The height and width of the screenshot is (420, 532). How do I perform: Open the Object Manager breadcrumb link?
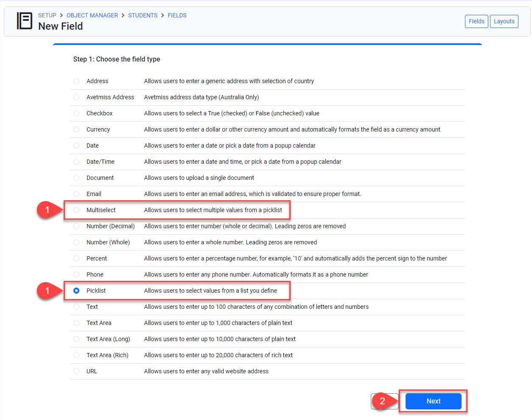pos(92,15)
